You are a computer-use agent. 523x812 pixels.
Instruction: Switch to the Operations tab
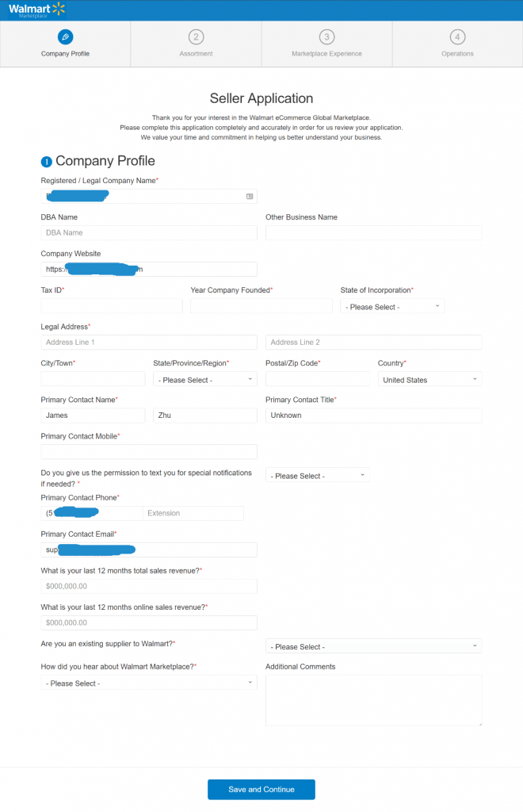[457, 44]
